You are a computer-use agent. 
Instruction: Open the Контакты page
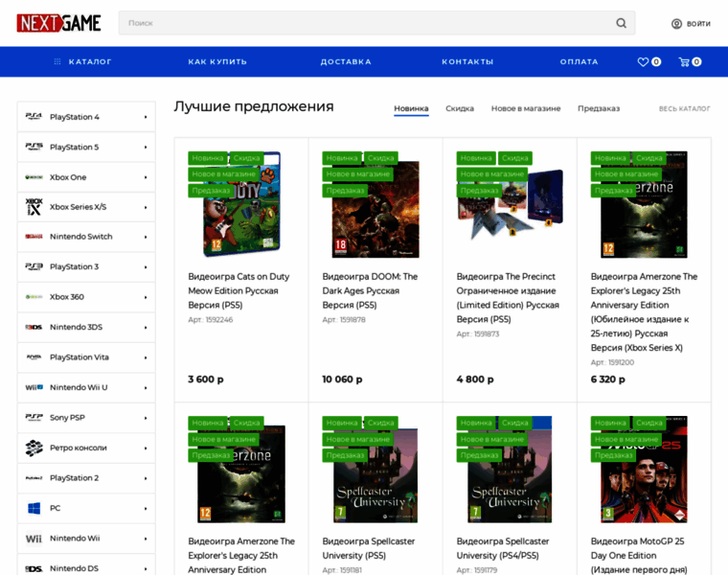click(467, 61)
